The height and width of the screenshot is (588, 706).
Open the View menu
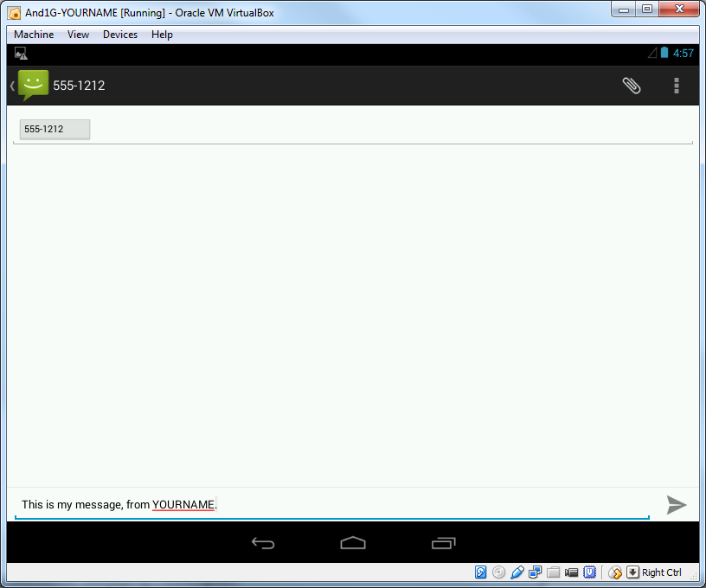[x=78, y=35]
